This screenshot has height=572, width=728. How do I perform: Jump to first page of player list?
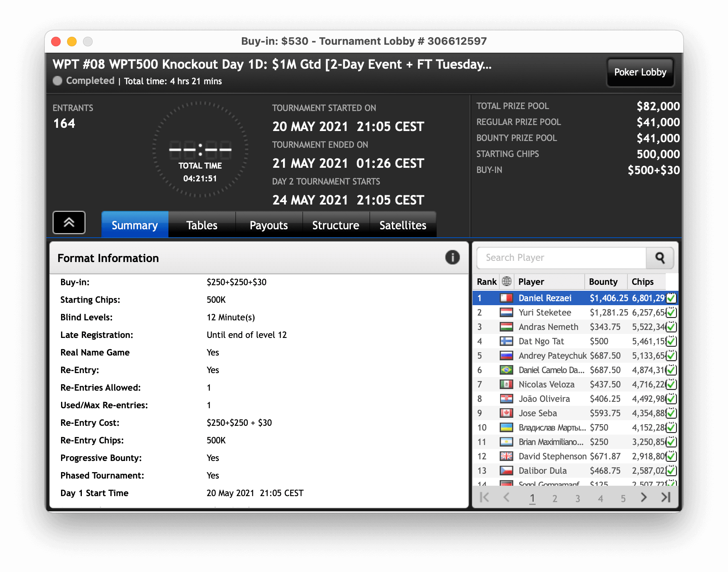(484, 497)
